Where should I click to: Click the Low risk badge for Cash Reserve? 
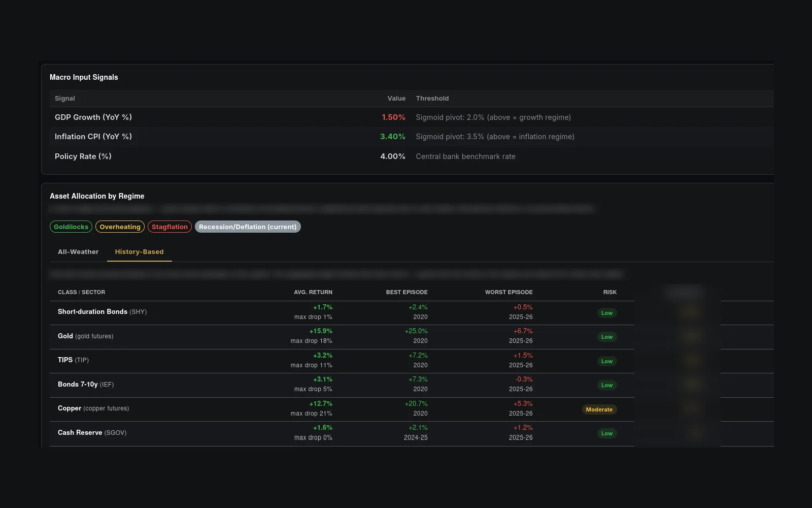(x=607, y=433)
